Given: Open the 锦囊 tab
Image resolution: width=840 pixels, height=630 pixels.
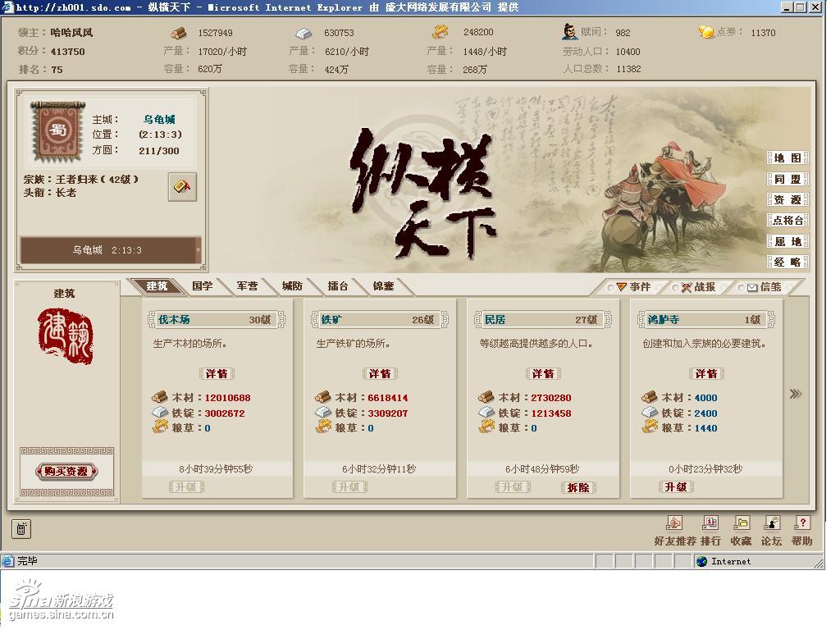Looking at the screenshot, I should click(383, 286).
